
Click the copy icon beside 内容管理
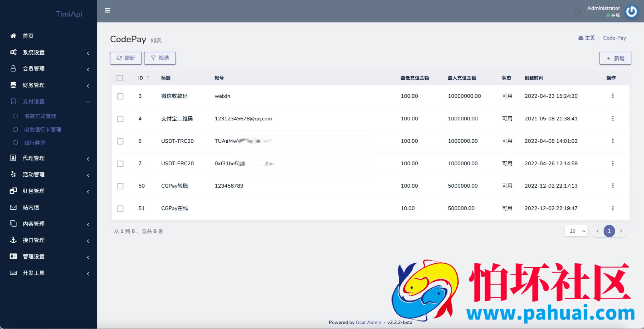[13, 223]
